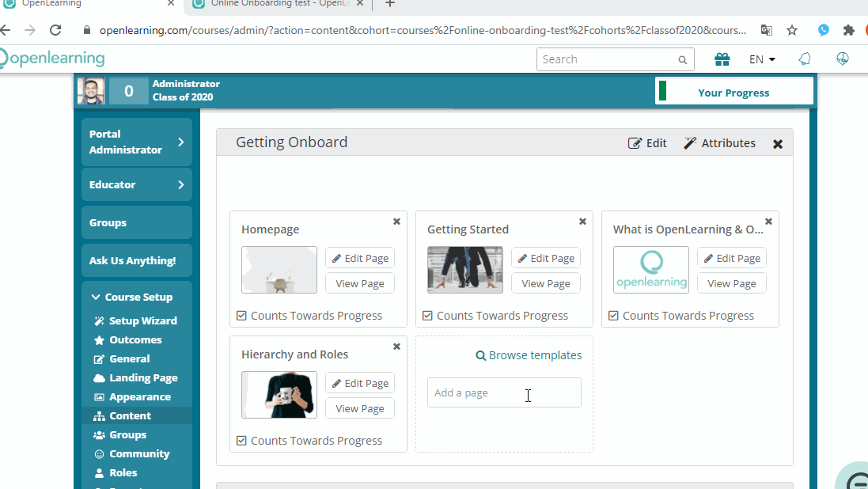Click the Appearance image icon

tap(99, 397)
